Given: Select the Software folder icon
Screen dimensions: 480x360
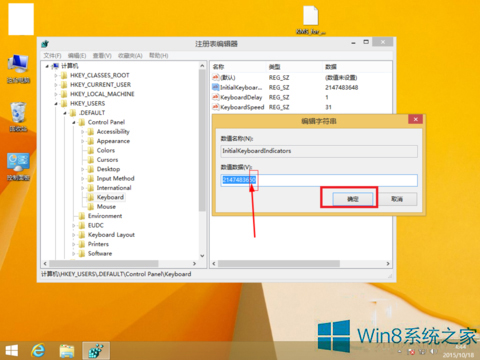Looking at the screenshot, I should (x=82, y=253).
